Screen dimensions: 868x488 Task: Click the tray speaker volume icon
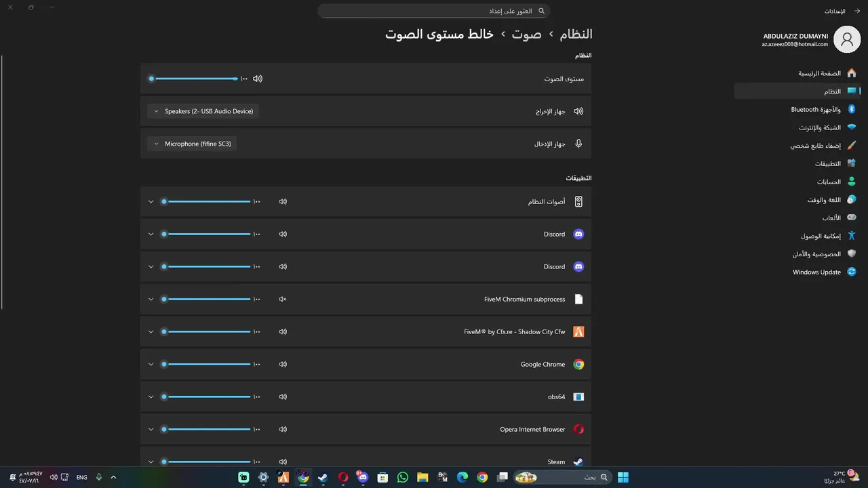pos(54,477)
